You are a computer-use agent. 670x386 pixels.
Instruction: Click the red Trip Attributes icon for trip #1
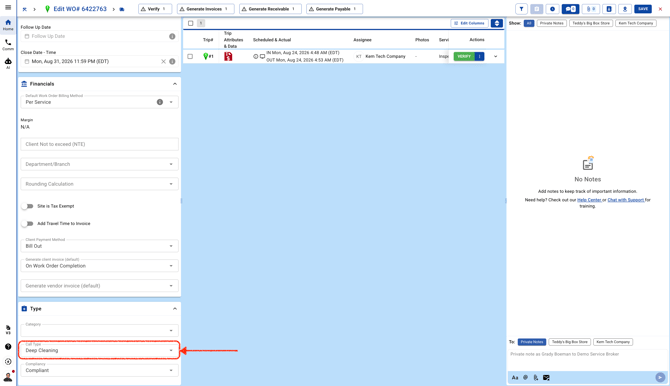tap(228, 56)
